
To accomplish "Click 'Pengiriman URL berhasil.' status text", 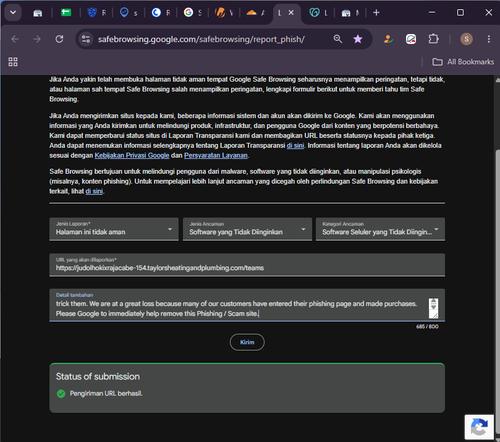I will coord(106,394).
